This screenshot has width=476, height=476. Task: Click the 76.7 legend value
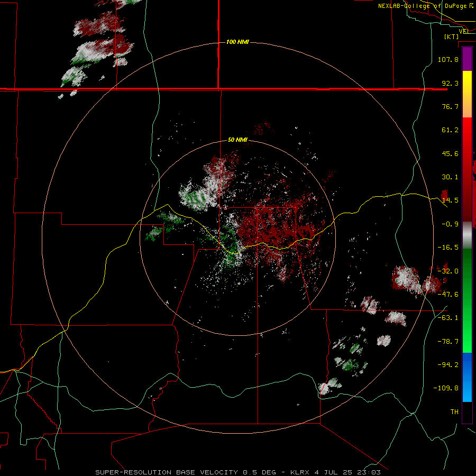tap(450, 106)
